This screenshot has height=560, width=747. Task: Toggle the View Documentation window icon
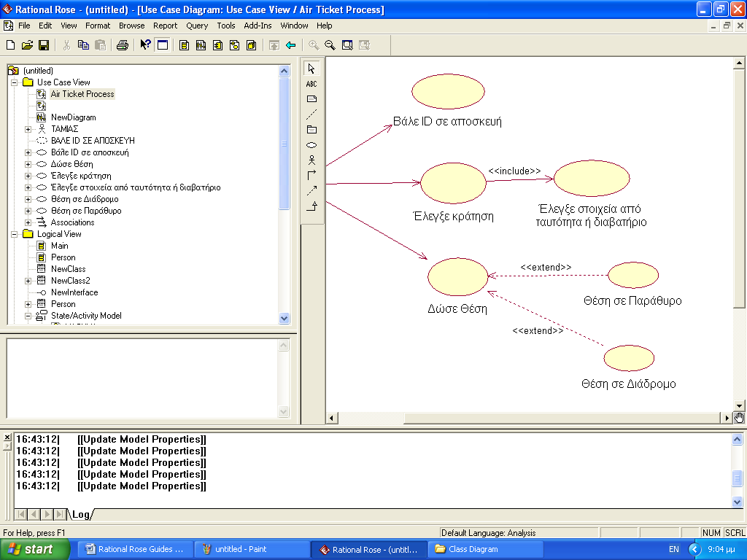tap(163, 45)
